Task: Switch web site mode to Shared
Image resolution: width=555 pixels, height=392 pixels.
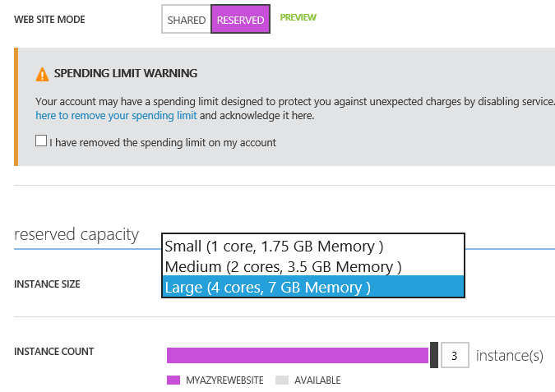Action: (x=187, y=20)
